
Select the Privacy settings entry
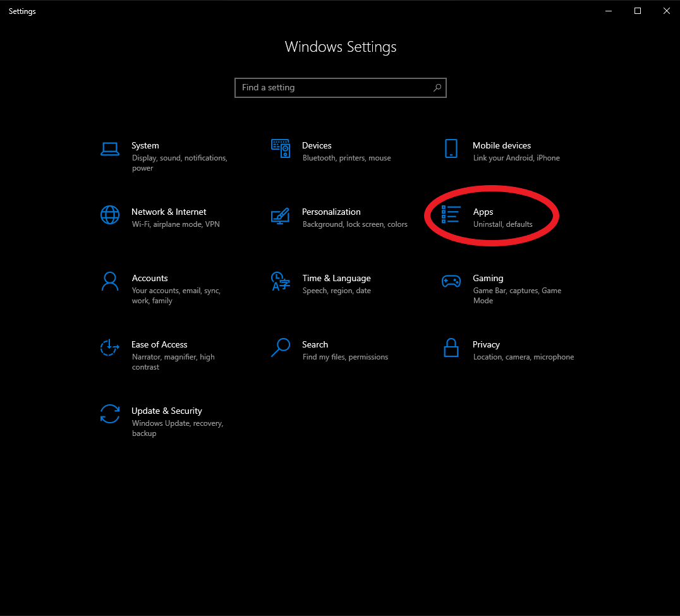[487, 344]
